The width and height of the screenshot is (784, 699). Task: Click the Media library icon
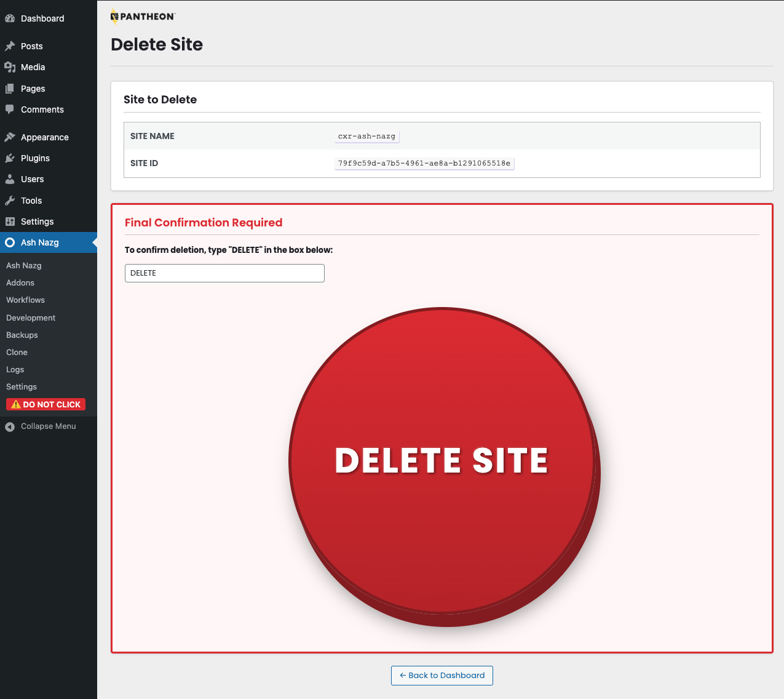[10, 67]
